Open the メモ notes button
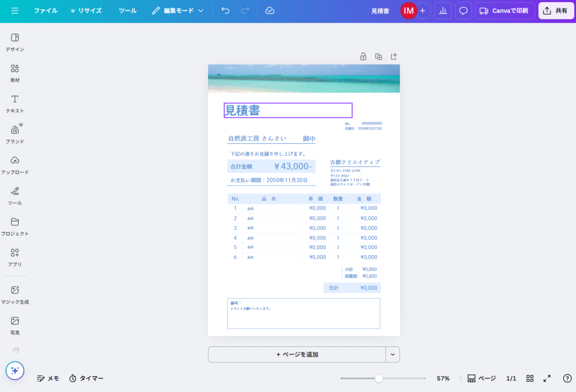576x392 pixels. (48, 378)
